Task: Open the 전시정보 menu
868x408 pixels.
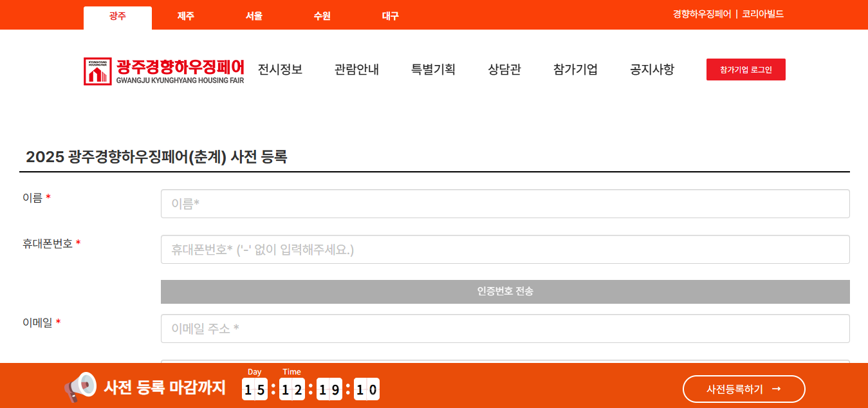Action: point(279,70)
